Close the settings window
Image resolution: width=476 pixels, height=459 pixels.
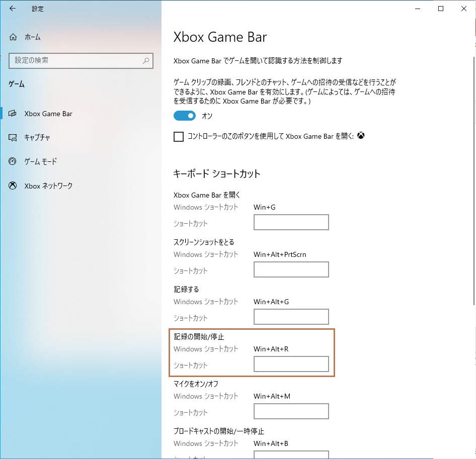click(464, 9)
